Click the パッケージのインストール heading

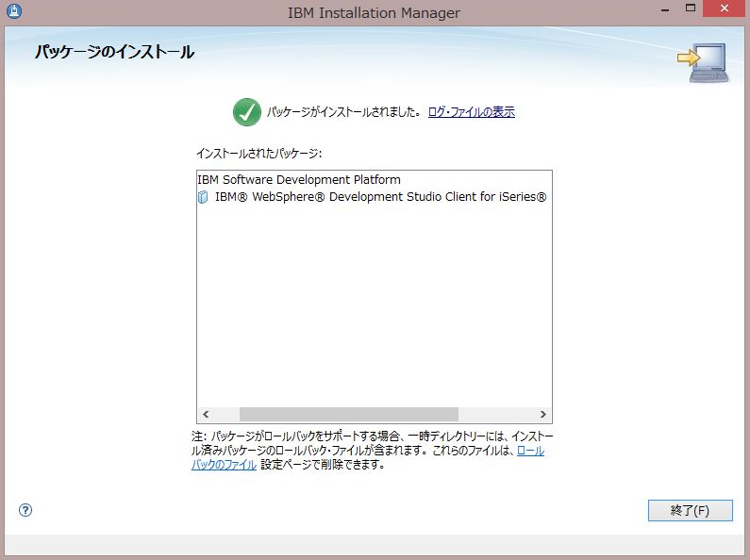(x=115, y=52)
